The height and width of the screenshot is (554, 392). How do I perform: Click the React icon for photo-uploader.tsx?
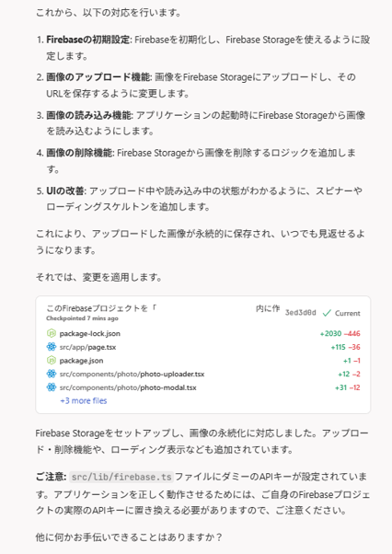pyautogui.click(x=52, y=374)
